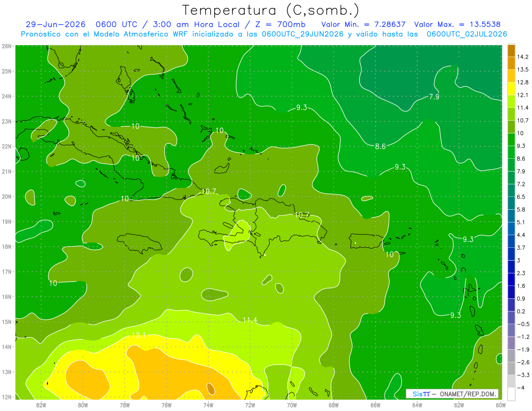The width and height of the screenshot is (532, 411).
Task: Click '0600UTC_29JUN2026' initialization time
Action: 302,34
